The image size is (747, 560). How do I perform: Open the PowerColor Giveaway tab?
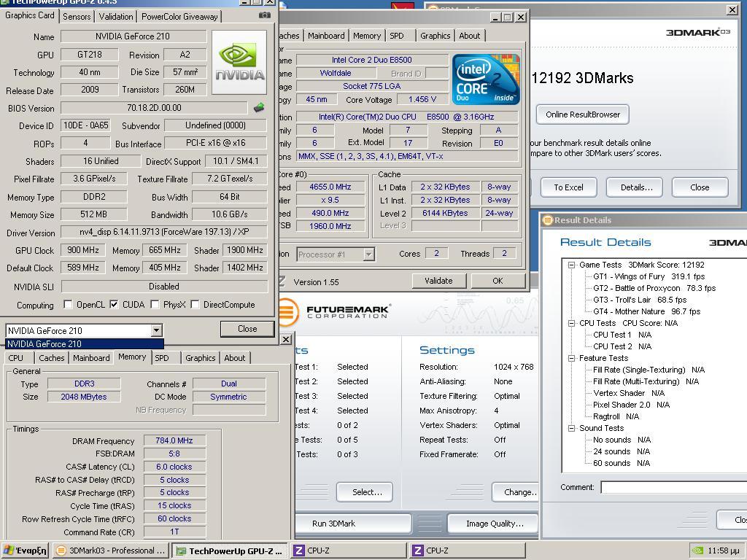point(179,17)
